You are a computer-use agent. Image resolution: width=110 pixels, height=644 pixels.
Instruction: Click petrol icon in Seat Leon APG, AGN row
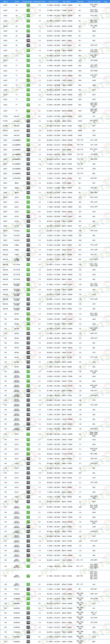click(x=28, y=197)
